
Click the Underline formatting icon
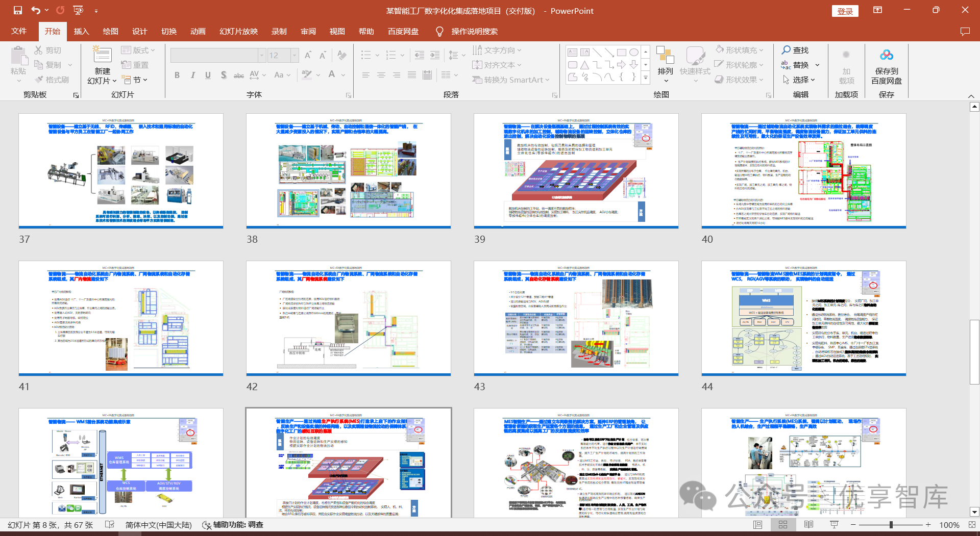click(208, 75)
